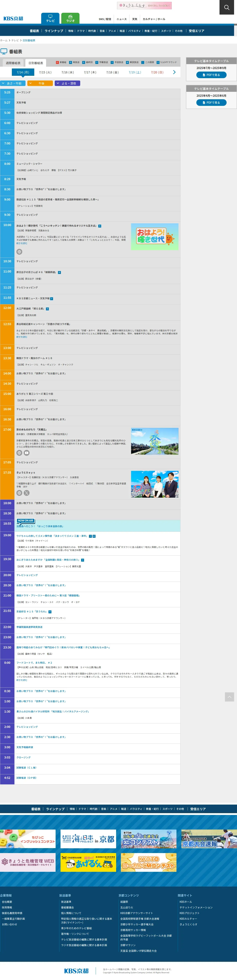
Task: Open the 参議院議員選挙政見放送 link
Action: (29, 627)
